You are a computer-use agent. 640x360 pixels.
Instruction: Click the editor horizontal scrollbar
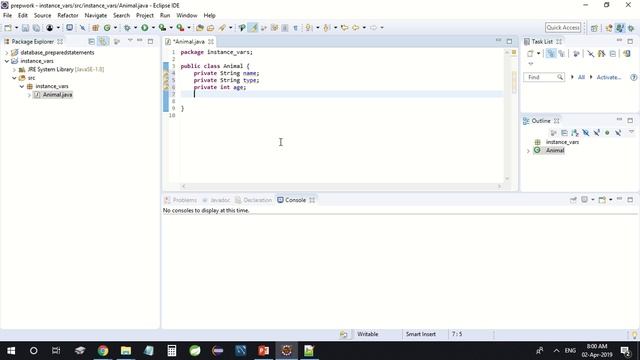tap(341, 186)
